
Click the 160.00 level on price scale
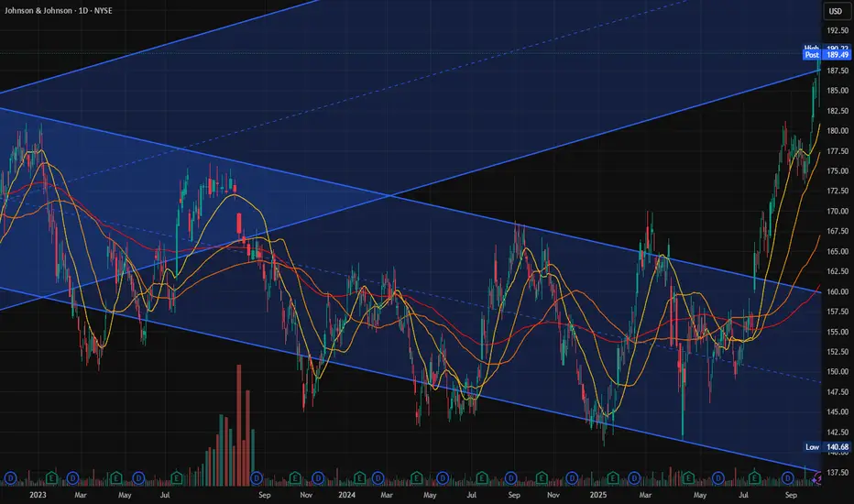click(x=838, y=291)
